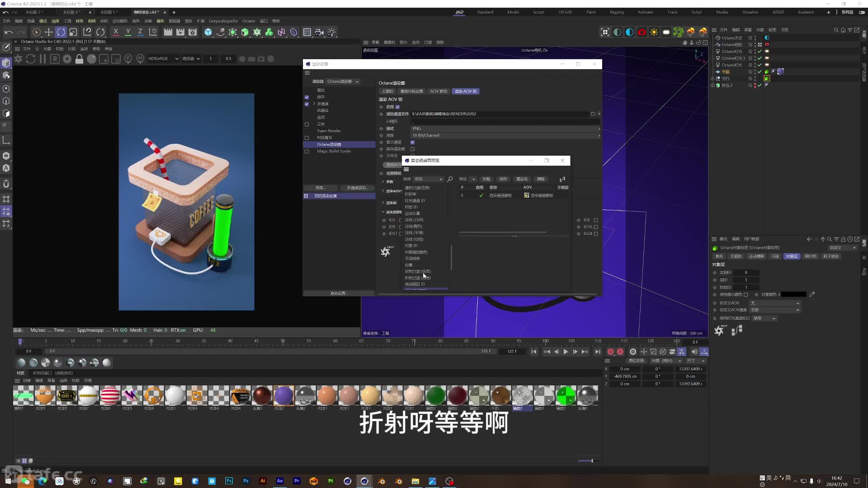Pause the Octane Live Viewer render

click(x=42, y=59)
